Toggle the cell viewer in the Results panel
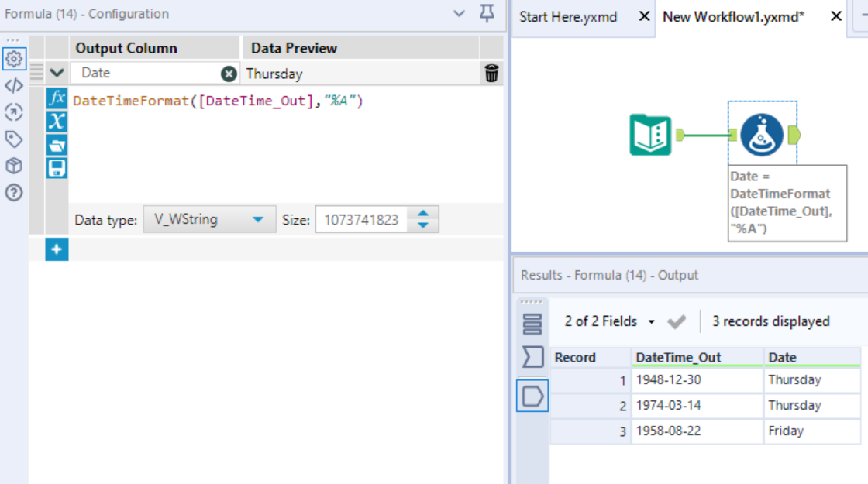The height and width of the screenshot is (484, 868). coord(531,396)
